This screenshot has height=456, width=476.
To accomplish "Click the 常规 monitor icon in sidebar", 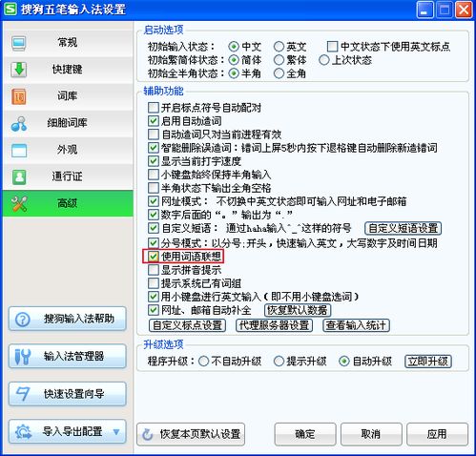I will (19, 43).
